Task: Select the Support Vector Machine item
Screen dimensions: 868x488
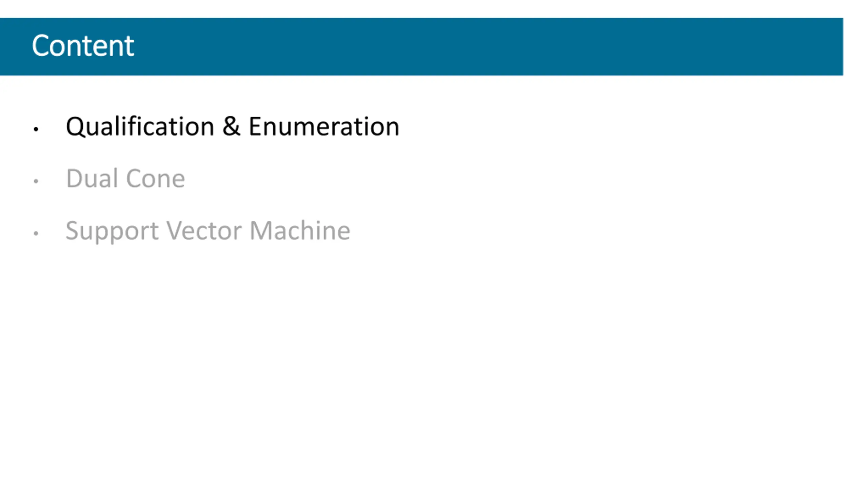Action: pyautogui.click(x=208, y=231)
